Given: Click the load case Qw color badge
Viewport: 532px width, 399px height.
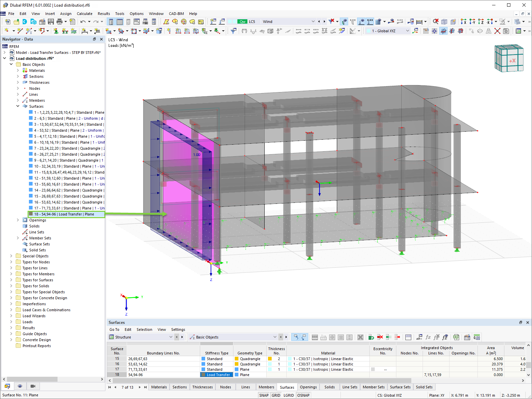Looking at the screenshot, I should point(242,22).
